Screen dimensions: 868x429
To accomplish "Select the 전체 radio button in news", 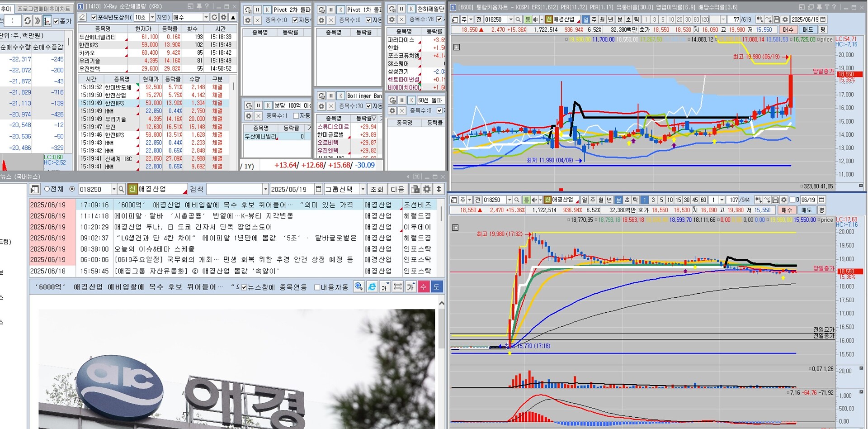I will [x=47, y=189].
